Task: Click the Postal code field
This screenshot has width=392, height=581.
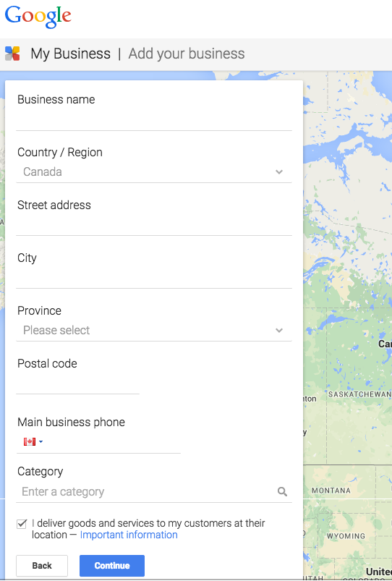Action: click(x=78, y=383)
